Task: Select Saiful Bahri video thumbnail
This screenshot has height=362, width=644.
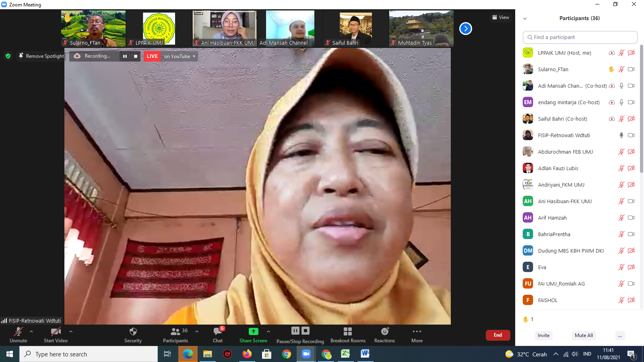Action: (356, 29)
